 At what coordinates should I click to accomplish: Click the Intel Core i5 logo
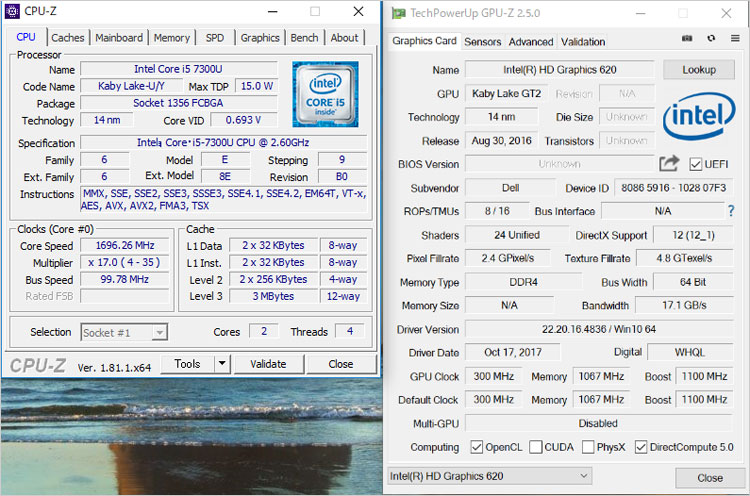pos(325,94)
